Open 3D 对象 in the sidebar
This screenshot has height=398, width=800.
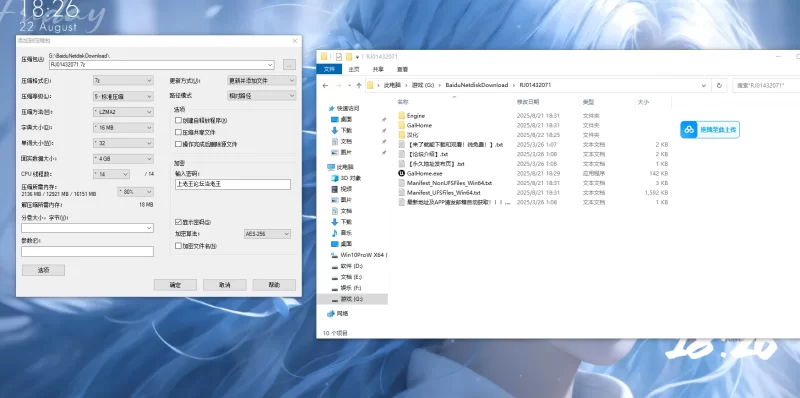coord(346,178)
